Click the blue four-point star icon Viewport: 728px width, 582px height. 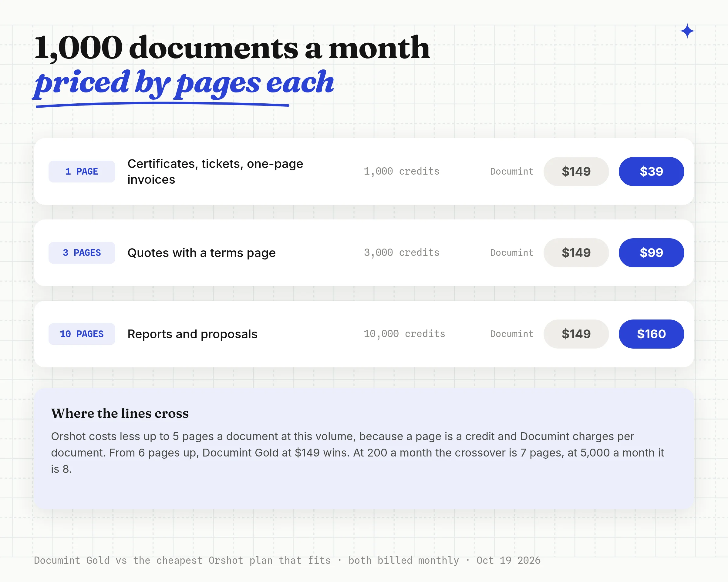(687, 31)
